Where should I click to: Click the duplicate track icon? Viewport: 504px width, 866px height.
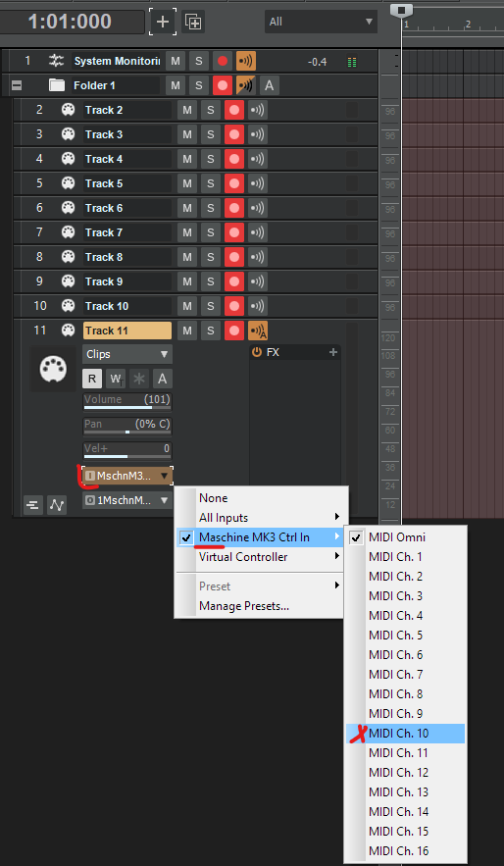click(x=193, y=23)
